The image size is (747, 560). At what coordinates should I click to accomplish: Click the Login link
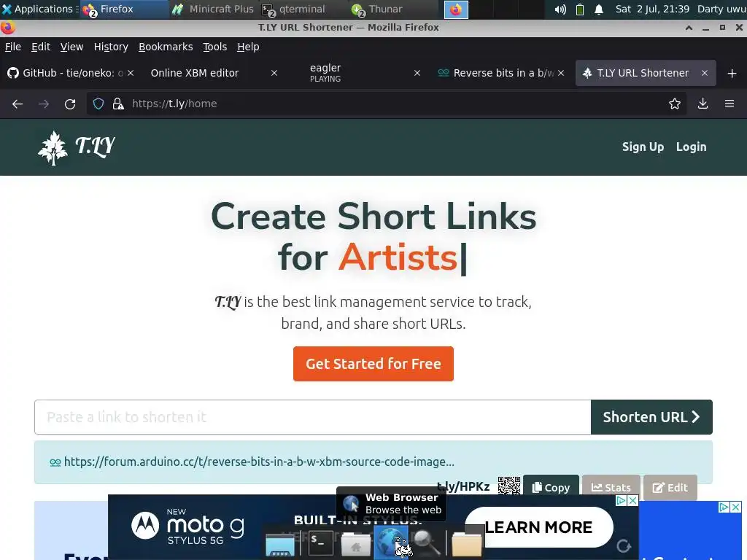691,147
